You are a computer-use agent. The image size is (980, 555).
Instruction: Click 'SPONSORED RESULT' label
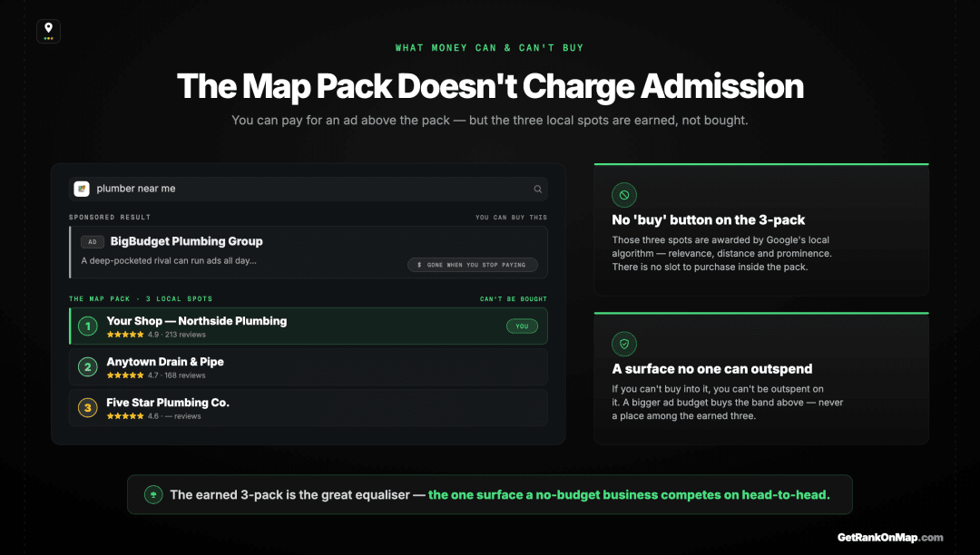(x=110, y=218)
